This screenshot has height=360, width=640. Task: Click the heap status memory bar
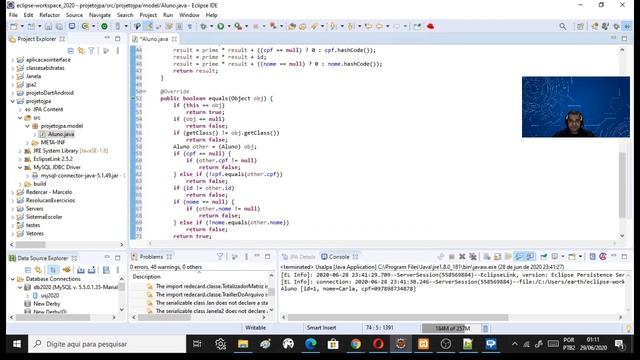point(451,328)
